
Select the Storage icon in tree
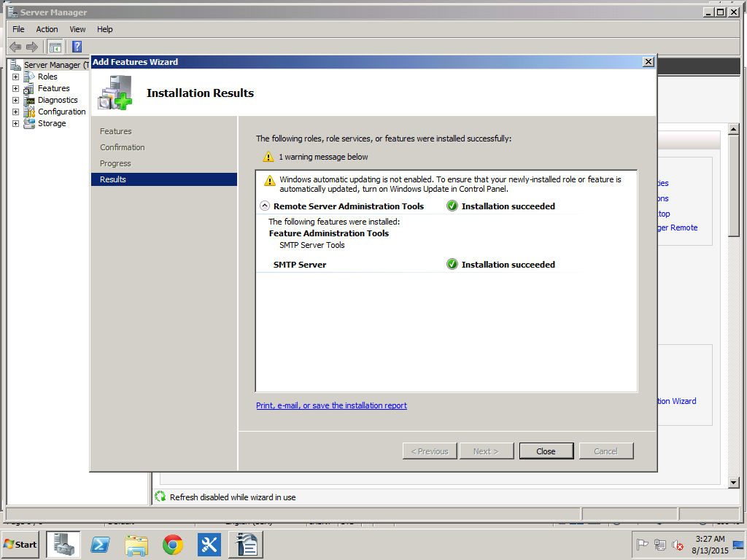click(x=29, y=123)
